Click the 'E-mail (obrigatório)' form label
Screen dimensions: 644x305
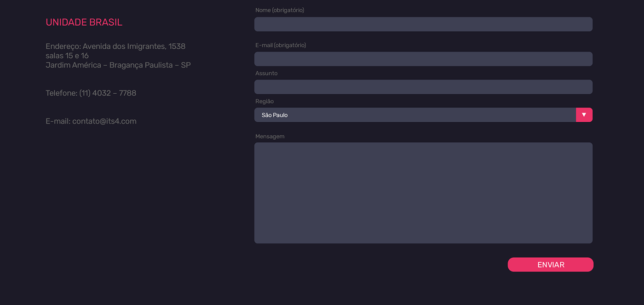(x=281, y=45)
